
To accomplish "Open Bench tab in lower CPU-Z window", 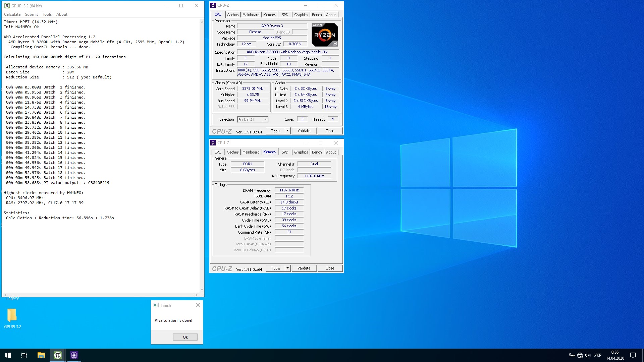I will click(317, 152).
